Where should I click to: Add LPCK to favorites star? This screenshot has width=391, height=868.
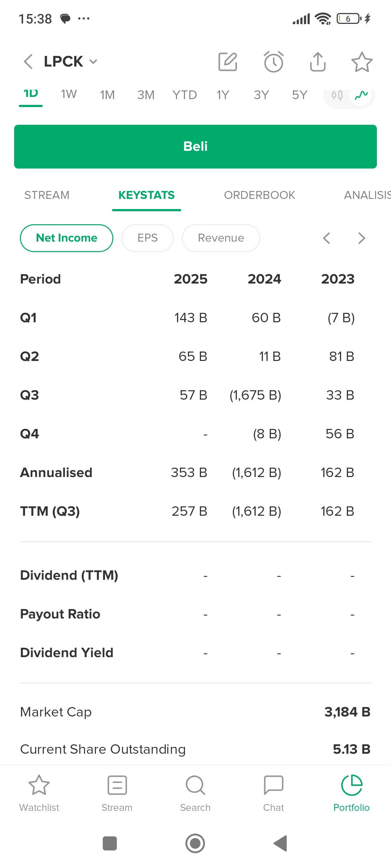click(x=362, y=62)
